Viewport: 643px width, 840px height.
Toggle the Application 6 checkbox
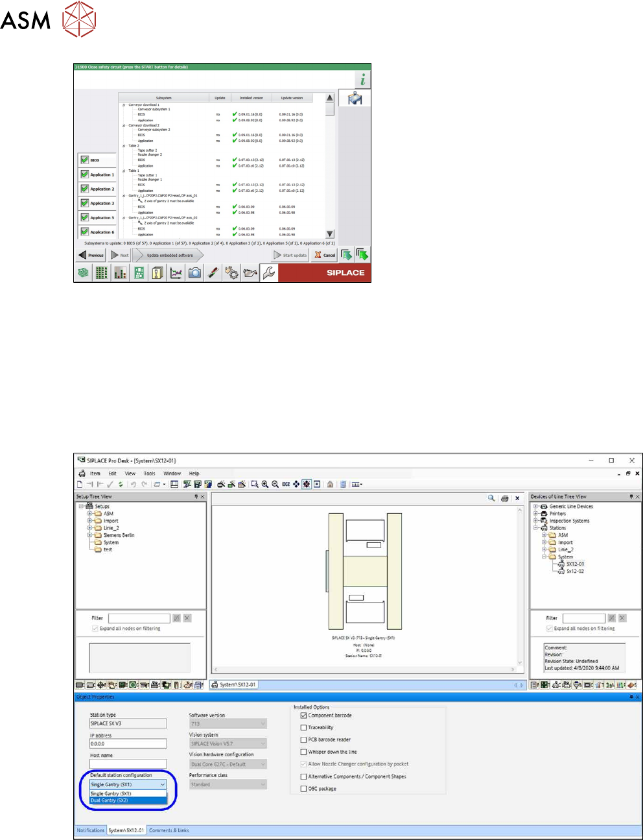[84, 232]
